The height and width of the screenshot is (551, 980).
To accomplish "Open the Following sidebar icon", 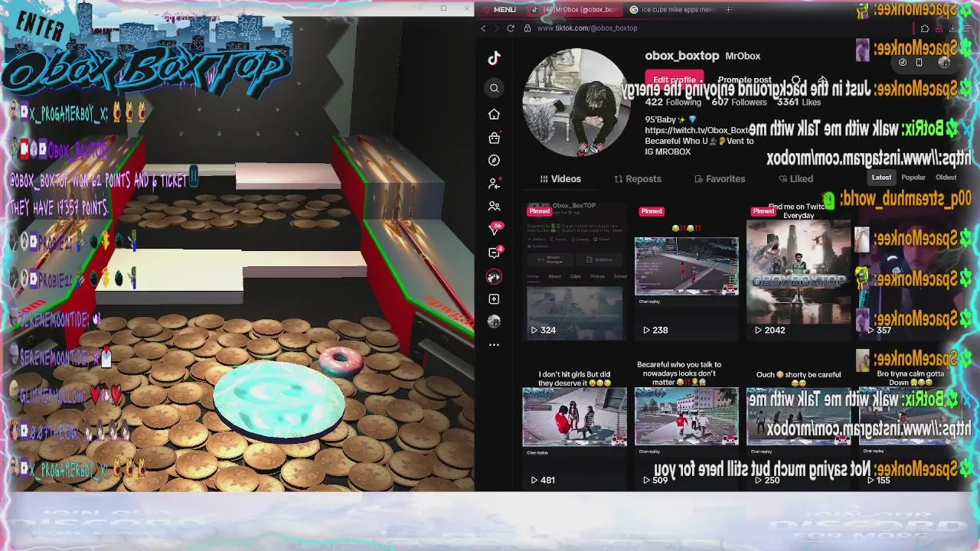I will 494,184.
